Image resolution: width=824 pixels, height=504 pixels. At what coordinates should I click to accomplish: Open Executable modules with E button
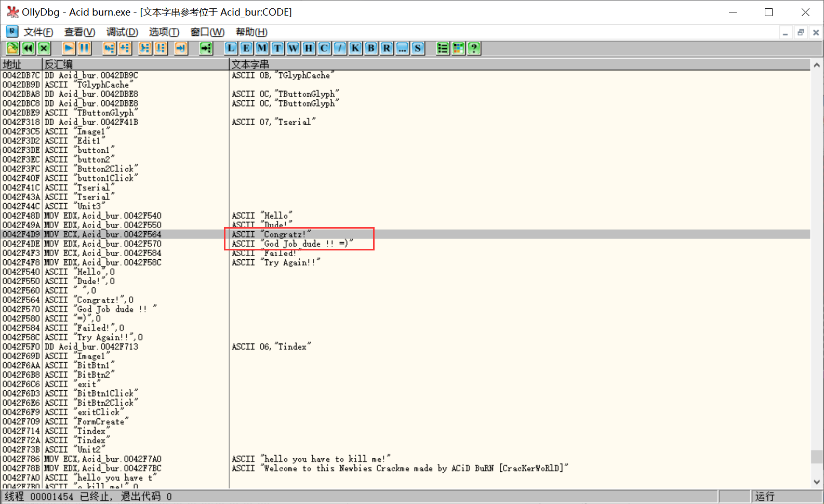(x=246, y=48)
